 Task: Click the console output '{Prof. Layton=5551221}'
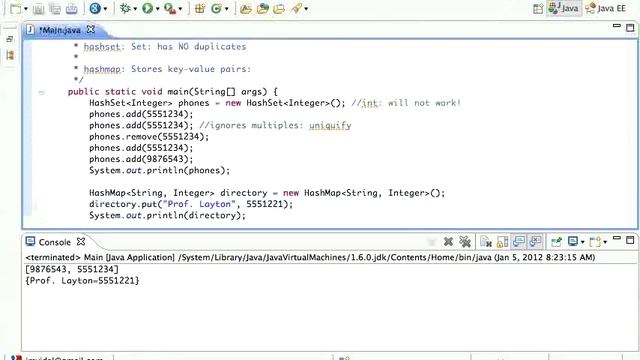[82, 281]
